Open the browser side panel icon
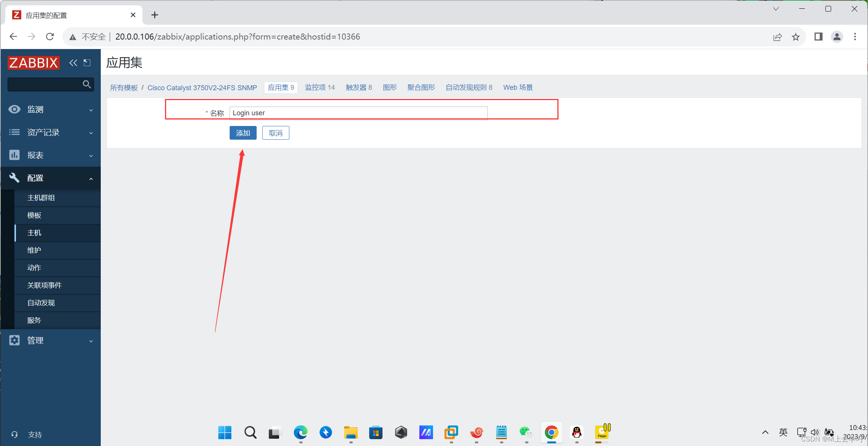 pos(819,37)
